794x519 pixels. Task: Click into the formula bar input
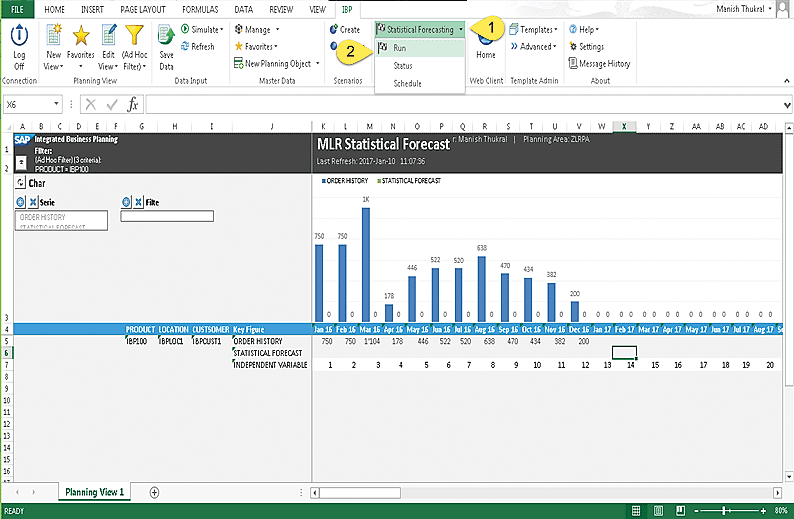463,104
